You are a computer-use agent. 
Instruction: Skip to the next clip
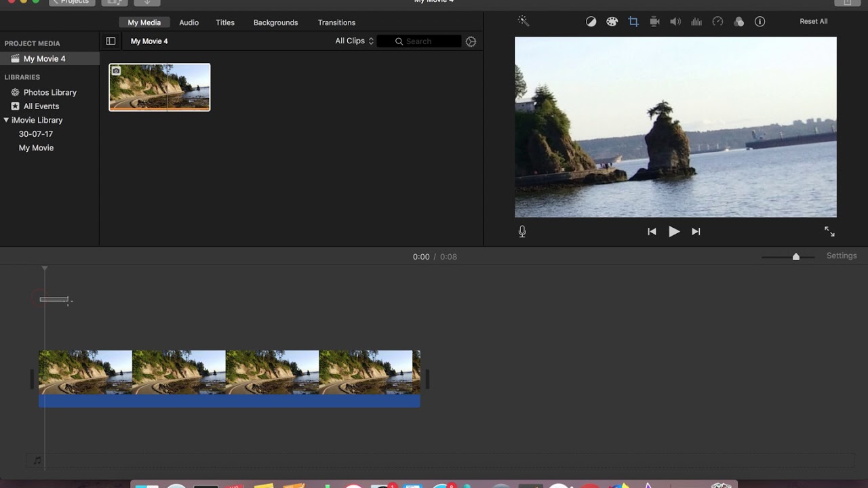[696, 232]
